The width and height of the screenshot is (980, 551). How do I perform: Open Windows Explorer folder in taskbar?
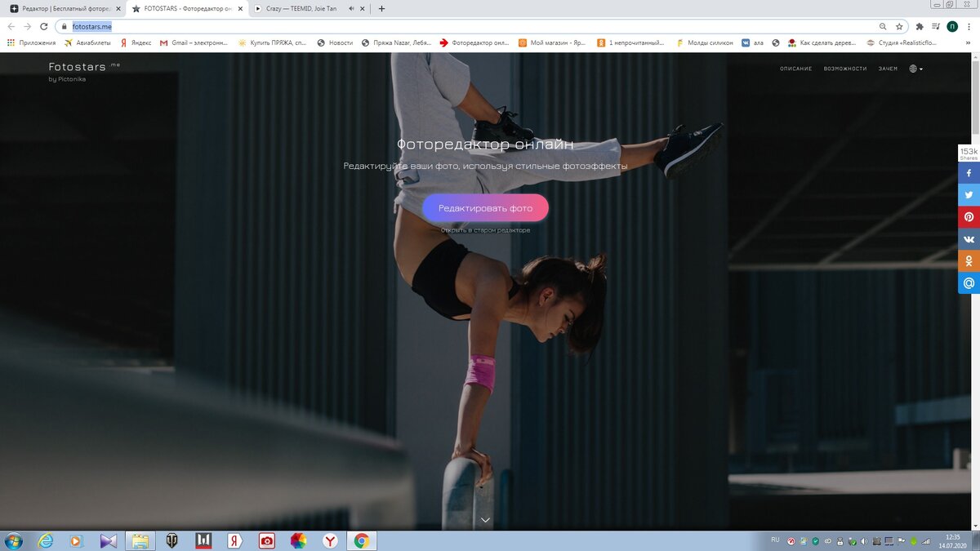pos(140,540)
